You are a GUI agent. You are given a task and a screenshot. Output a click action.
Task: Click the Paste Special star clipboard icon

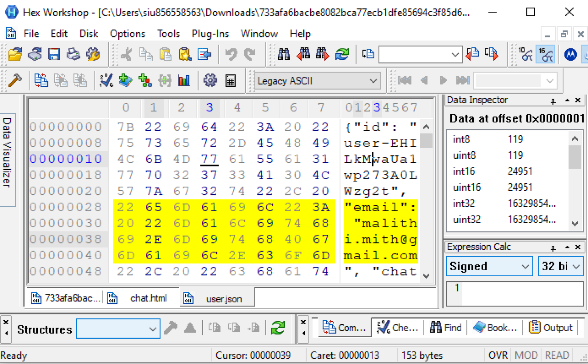coord(185,54)
